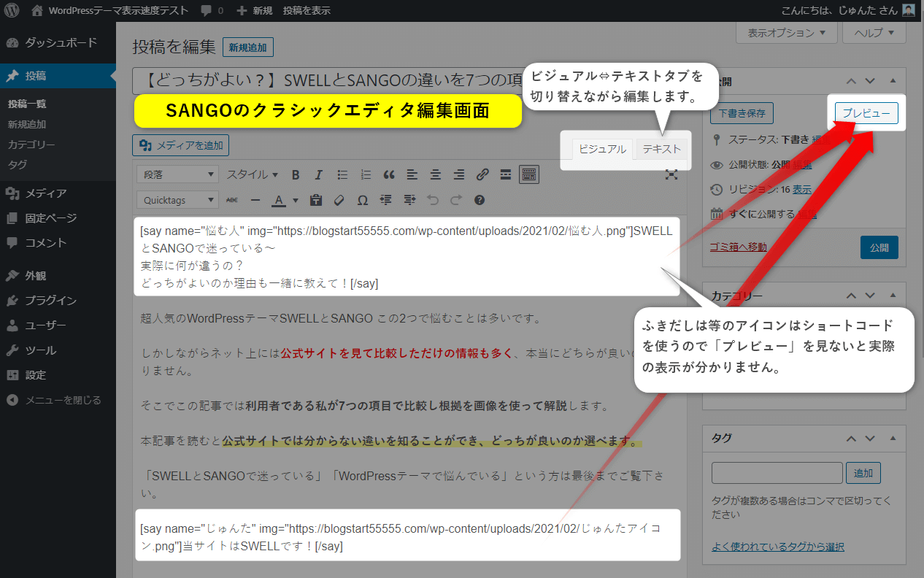Open the comments bubble in the admin bar
Screen dimensions: 924x578
[x=212, y=10]
